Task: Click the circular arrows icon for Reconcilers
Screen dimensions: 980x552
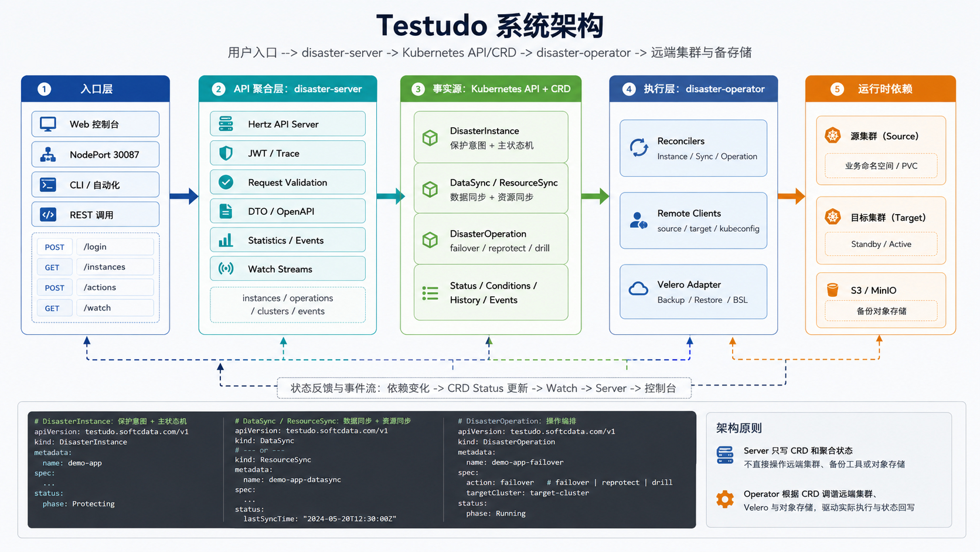Action: point(639,148)
